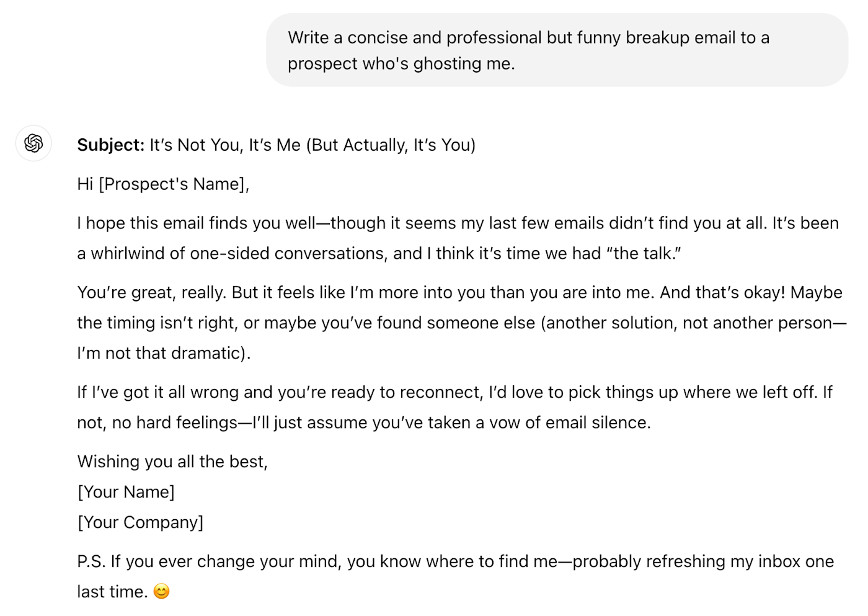868x616 pixels.
Task: Click the 'P.S.' postscript line
Action: click(x=456, y=576)
